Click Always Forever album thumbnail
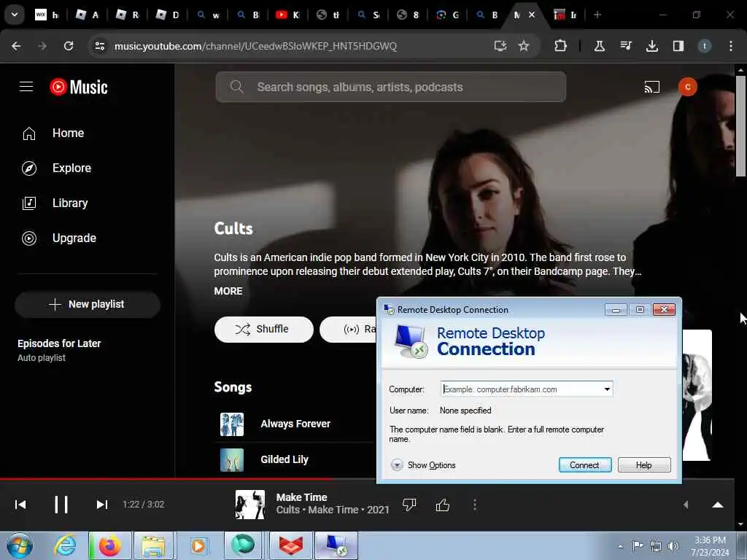The image size is (747, 560). [232, 424]
